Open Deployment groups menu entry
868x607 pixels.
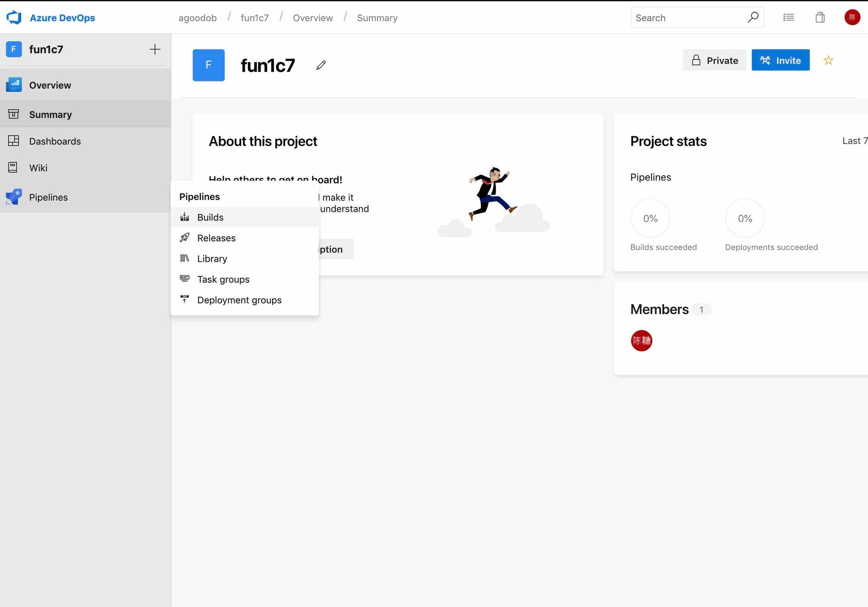[x=239, y=300]
